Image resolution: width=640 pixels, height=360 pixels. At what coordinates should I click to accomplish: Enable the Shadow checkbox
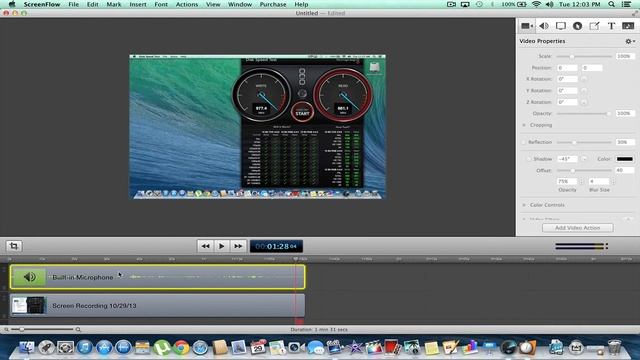click(529, 159)
